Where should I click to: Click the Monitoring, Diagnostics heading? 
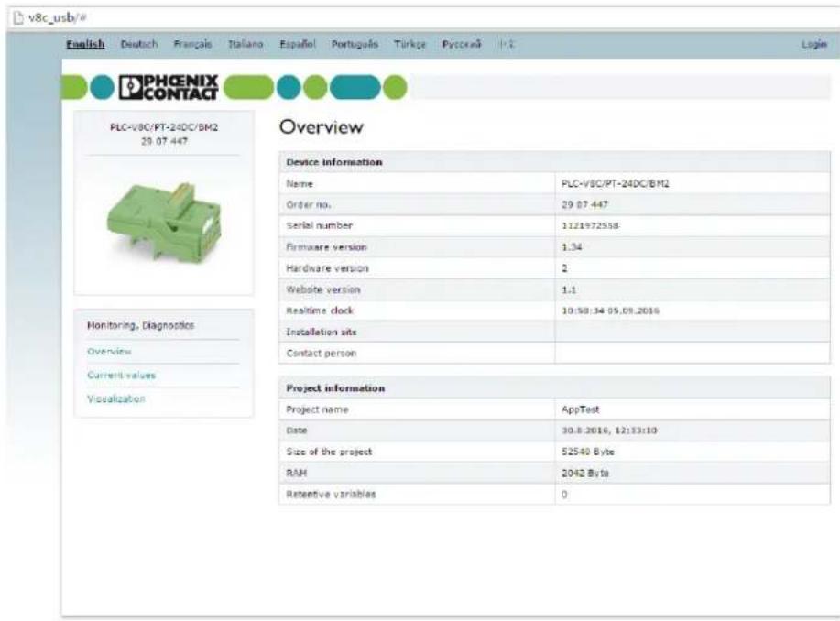(x=140, y=325)
